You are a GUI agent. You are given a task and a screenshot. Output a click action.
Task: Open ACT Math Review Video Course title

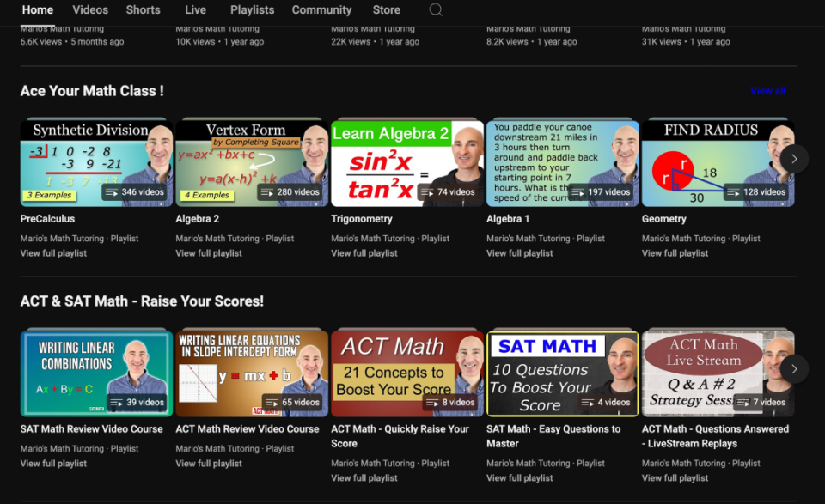click(x=247, y=428)
